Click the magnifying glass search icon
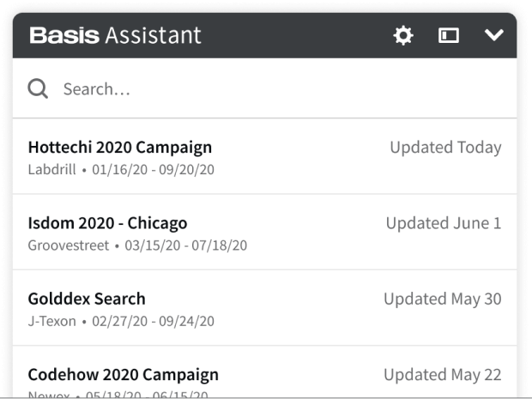The width and height of the screenshot is (532, 399). point(38,88)
